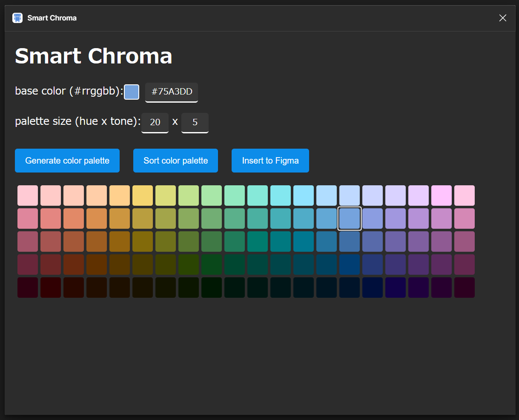
Task: Select a teal swatch in the middle row
Action: [x=281, y=241]
